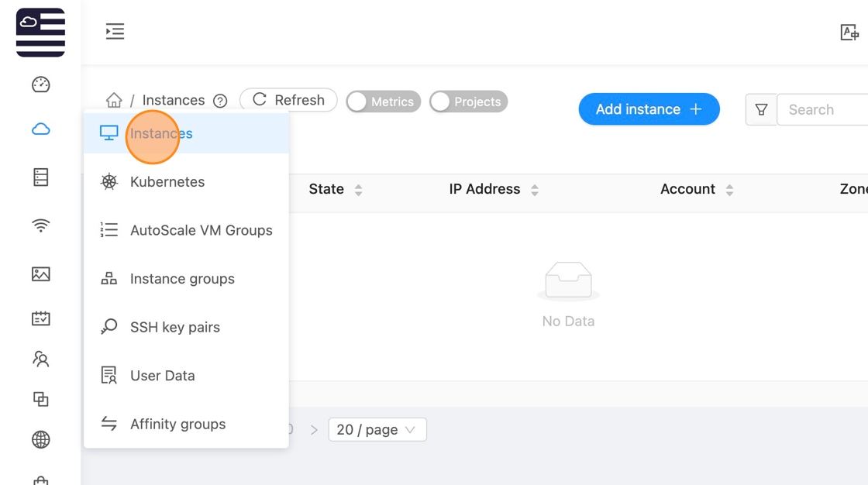Image resolution: width=868 pixels, height=485 pixels.
Task: Open the Accounts people icon in sidebar
Action: (41, 359)
